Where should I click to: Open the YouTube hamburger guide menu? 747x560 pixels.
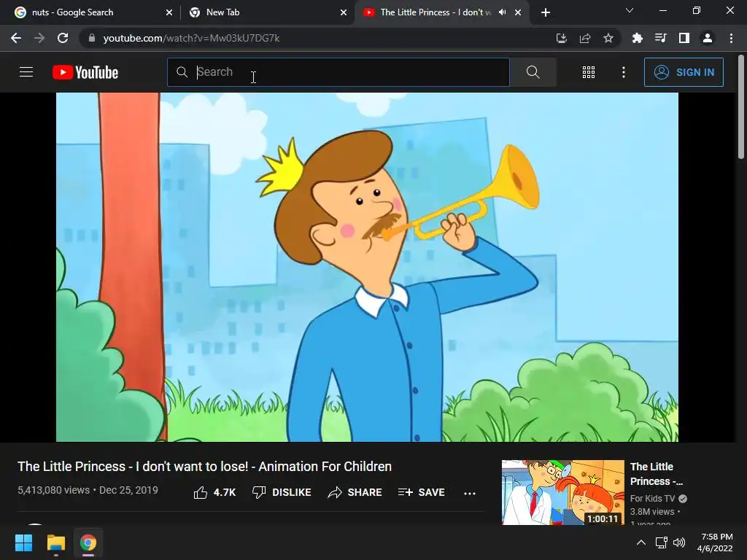pos(26,72)
